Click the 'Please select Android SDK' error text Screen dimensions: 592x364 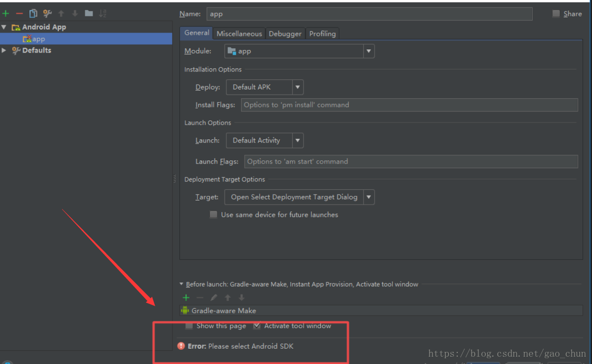[250, 346]
